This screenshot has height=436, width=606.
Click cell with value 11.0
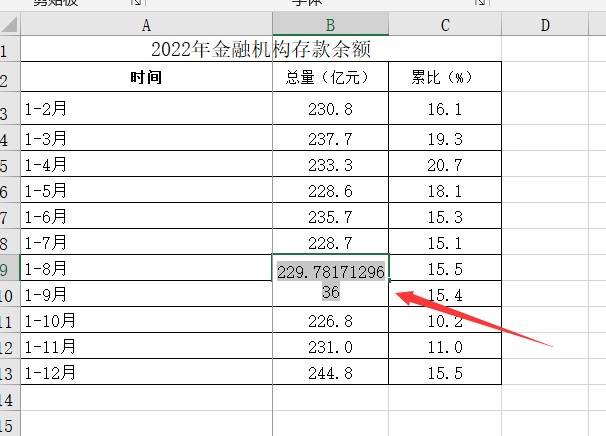tap(445, 346)
